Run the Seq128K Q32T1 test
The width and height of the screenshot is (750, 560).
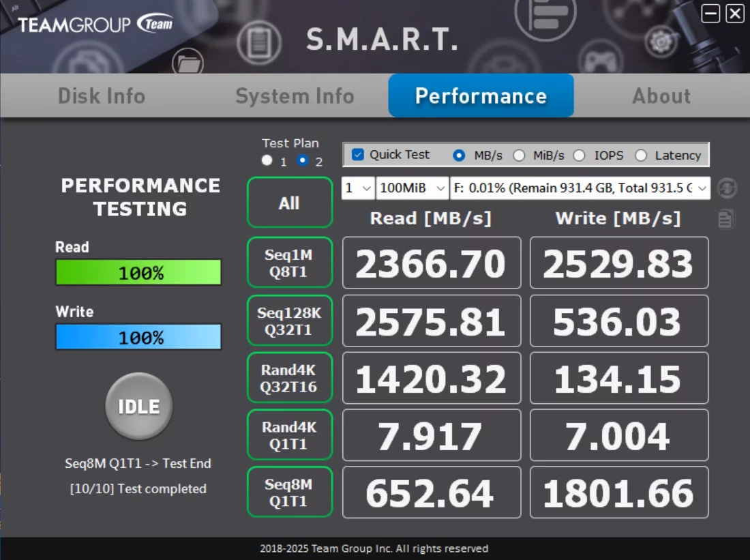click(290, 320)
